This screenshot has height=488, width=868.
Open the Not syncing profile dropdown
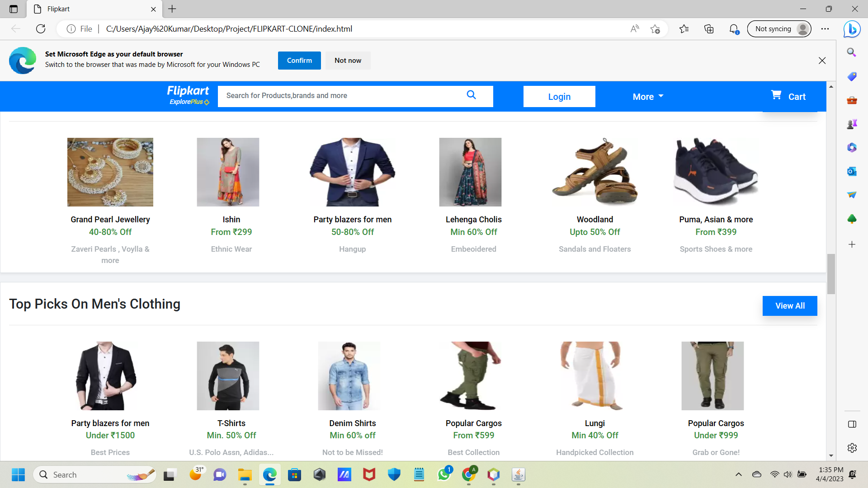click(779, 28)
